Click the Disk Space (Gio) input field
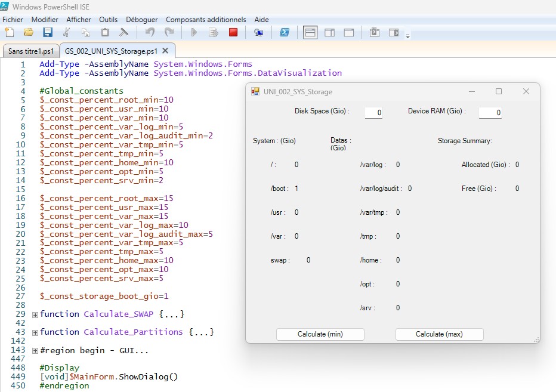556x392 pixels. click(373, 112)
